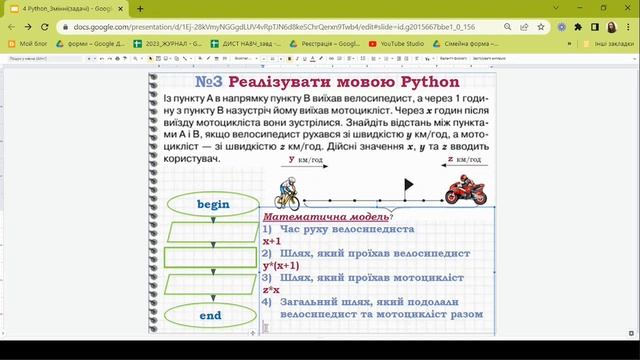Switch to the 4 Python Google Slides tab

point(65,9)
